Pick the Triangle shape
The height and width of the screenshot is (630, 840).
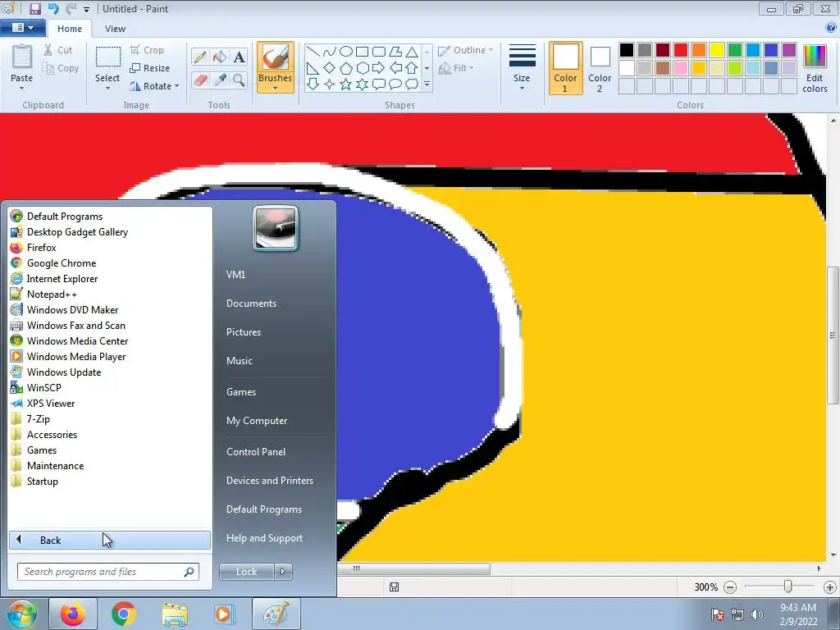tap(412, 52)
